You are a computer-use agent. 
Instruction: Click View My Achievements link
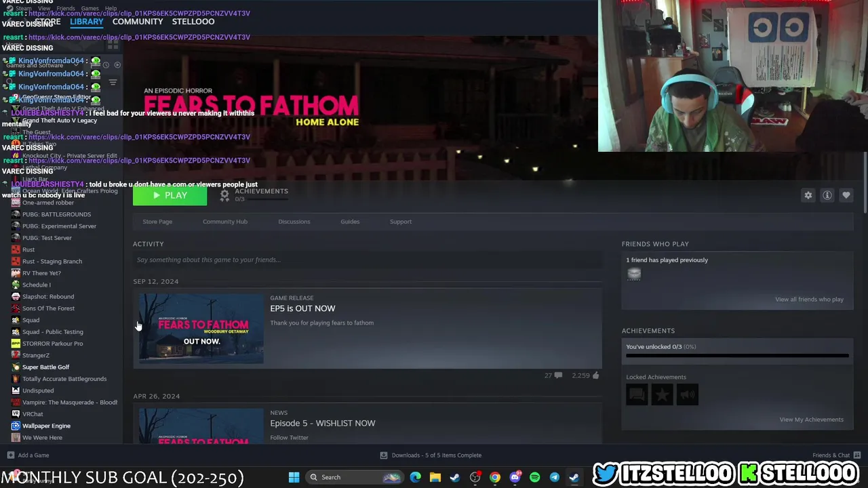pos(811,420)
